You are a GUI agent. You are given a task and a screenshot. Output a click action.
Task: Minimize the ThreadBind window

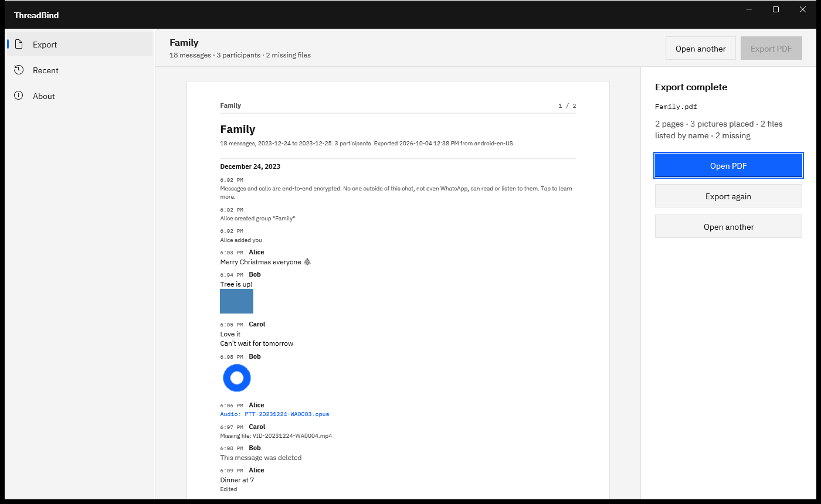[749, 9]
